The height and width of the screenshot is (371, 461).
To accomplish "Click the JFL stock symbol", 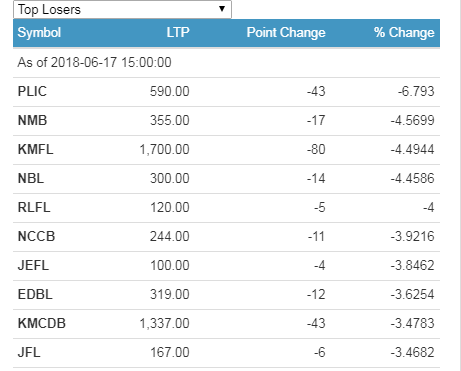I will (29, 352).
